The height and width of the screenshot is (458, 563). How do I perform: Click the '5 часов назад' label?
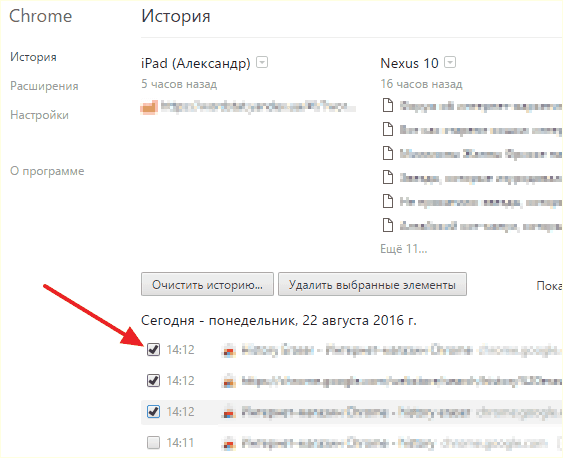(x=179, y=84)
